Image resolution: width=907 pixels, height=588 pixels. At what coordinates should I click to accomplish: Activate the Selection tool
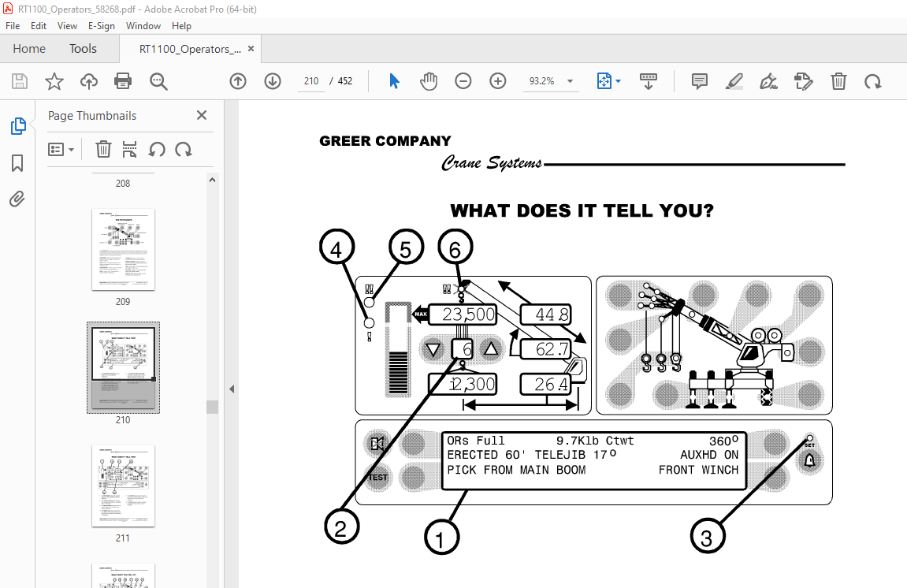[393, 81]
